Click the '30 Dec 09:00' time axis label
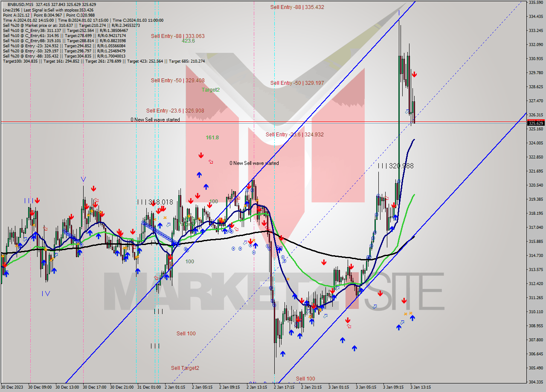The height and width of the screenshot is (392, 546). tap(40, 388)
